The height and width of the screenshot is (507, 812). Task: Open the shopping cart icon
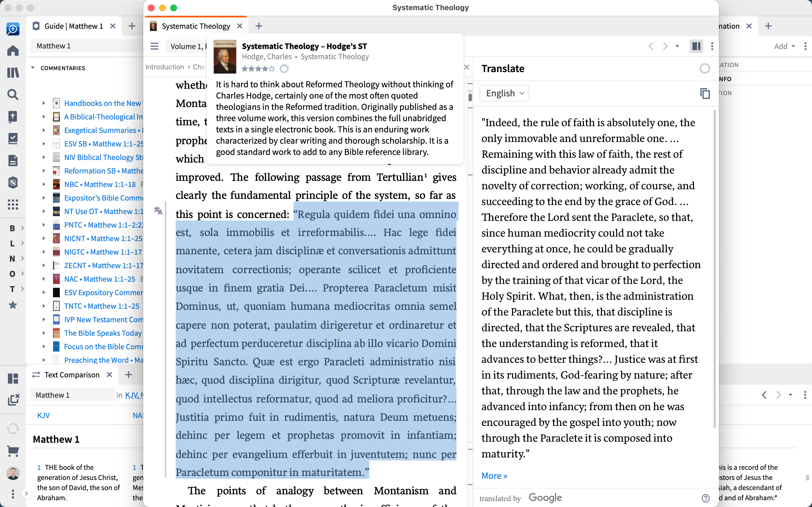13,451
